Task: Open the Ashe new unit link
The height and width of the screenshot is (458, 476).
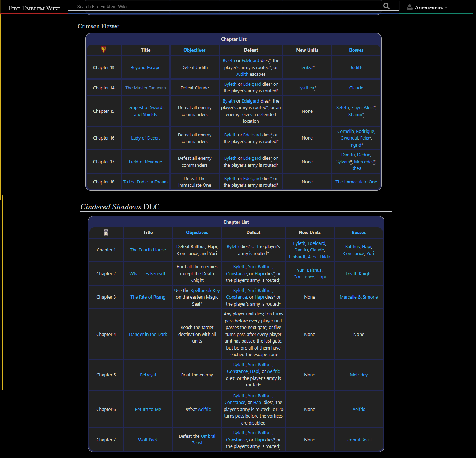Action: tap(312, 257)
